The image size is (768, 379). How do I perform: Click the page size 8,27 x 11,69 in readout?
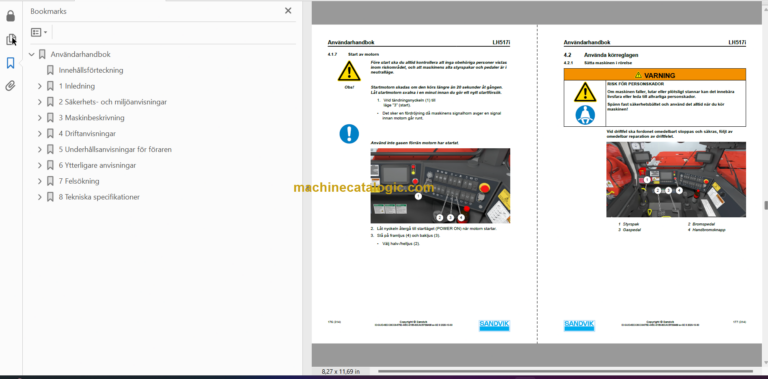click(x=341, y=372)
